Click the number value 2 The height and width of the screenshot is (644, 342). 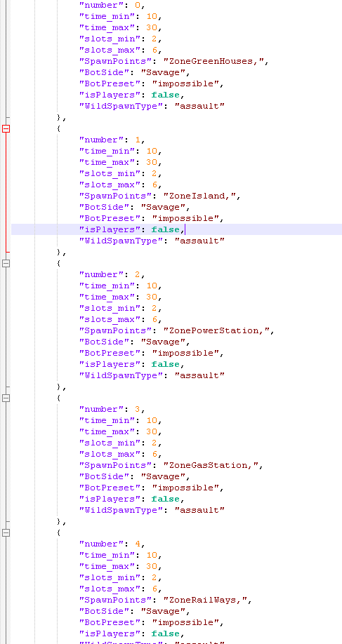tap(138, 275)
